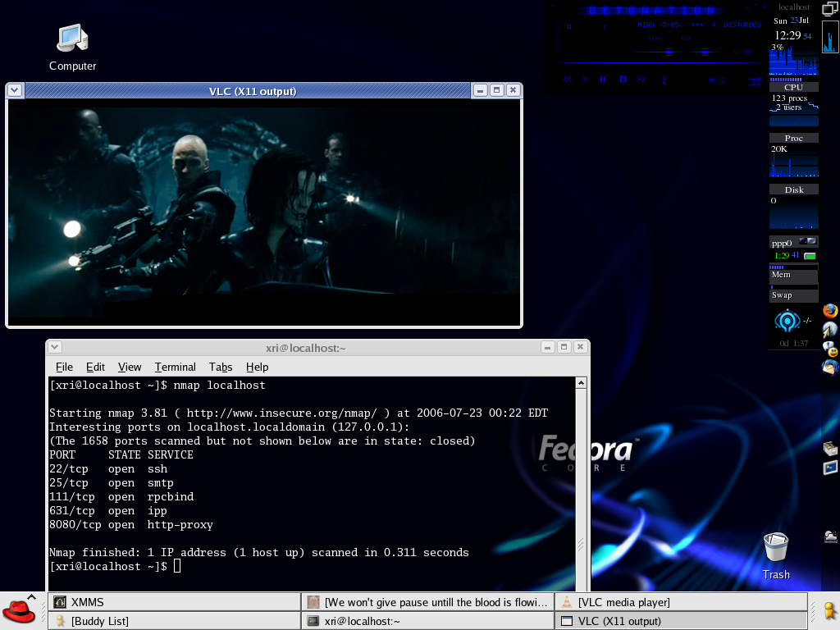Open the File menu in terminal
The image size is (840, 630).
click(x=64, y=367)
